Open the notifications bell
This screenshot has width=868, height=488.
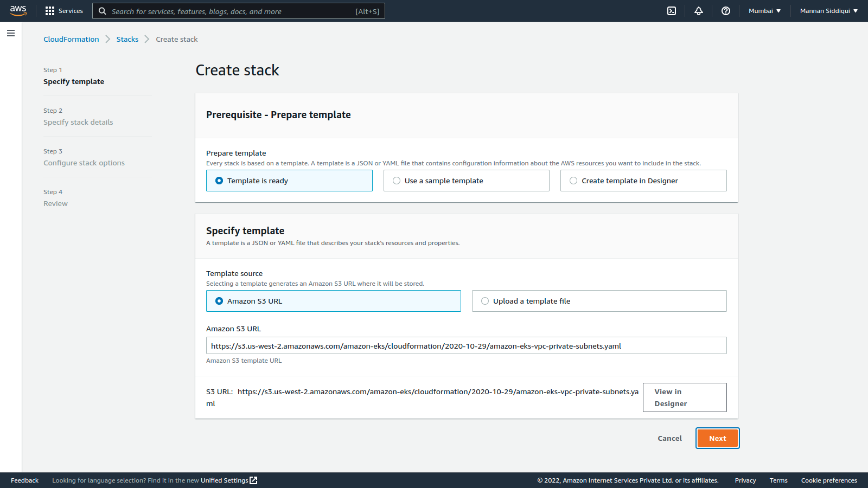(699, 11)
